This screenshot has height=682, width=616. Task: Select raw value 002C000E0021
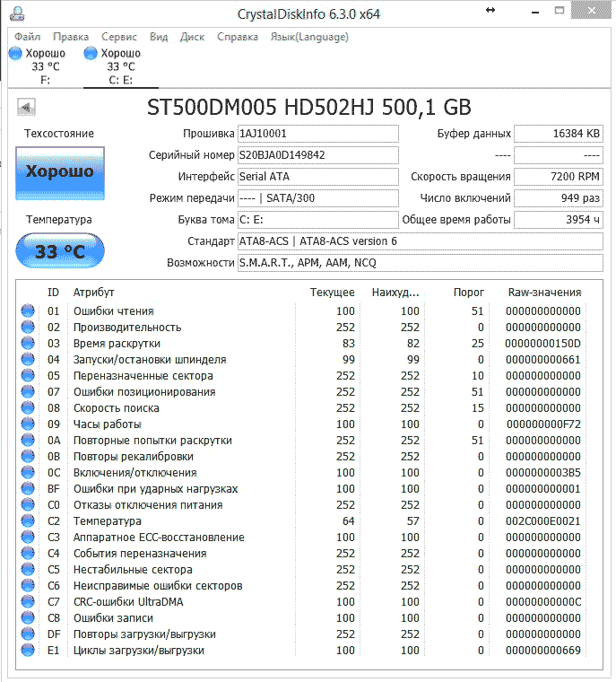click(543, 520)
